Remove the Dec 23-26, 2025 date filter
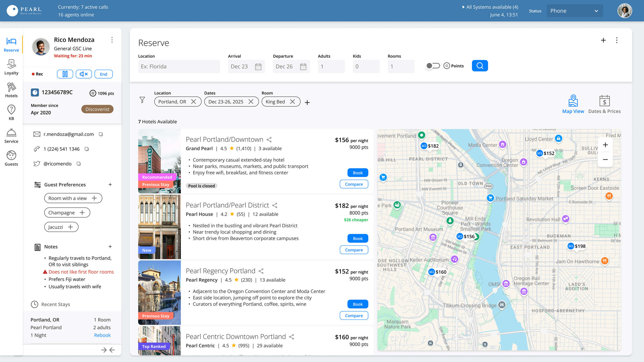 251,102
